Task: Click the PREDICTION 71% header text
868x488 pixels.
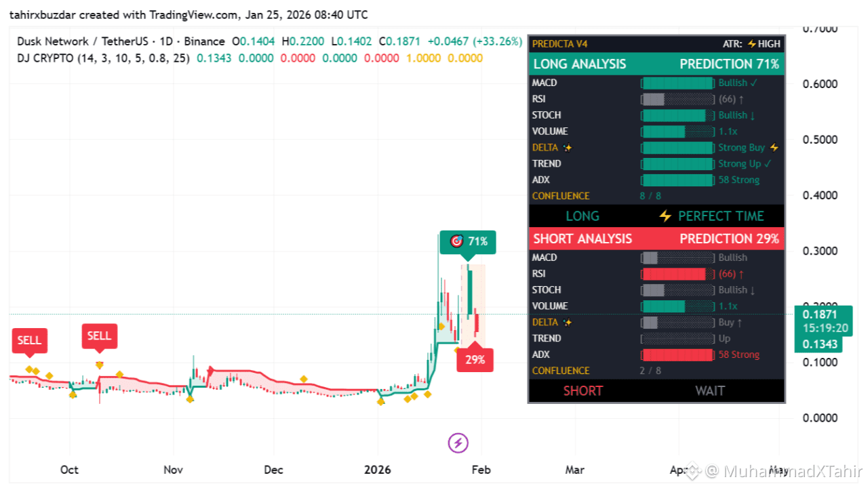Action: [x=730, y=64]
